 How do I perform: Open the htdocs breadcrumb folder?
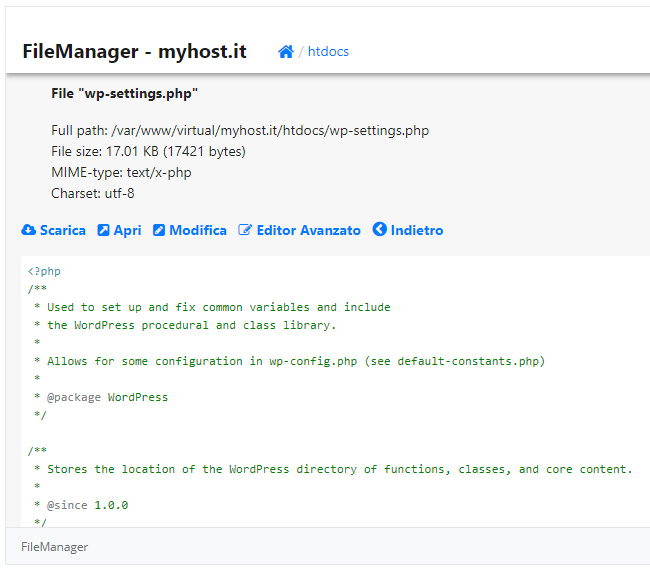(328, 51)
